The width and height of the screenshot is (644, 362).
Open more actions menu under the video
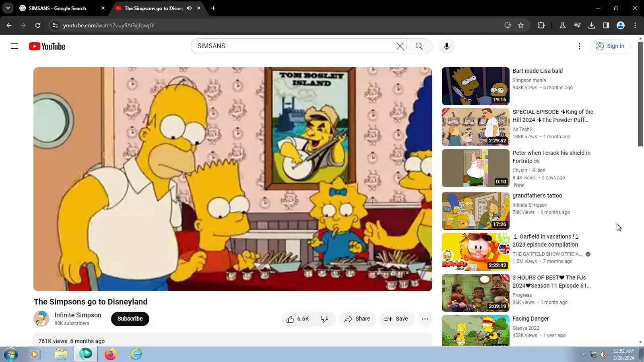click(x=425, y=319)
